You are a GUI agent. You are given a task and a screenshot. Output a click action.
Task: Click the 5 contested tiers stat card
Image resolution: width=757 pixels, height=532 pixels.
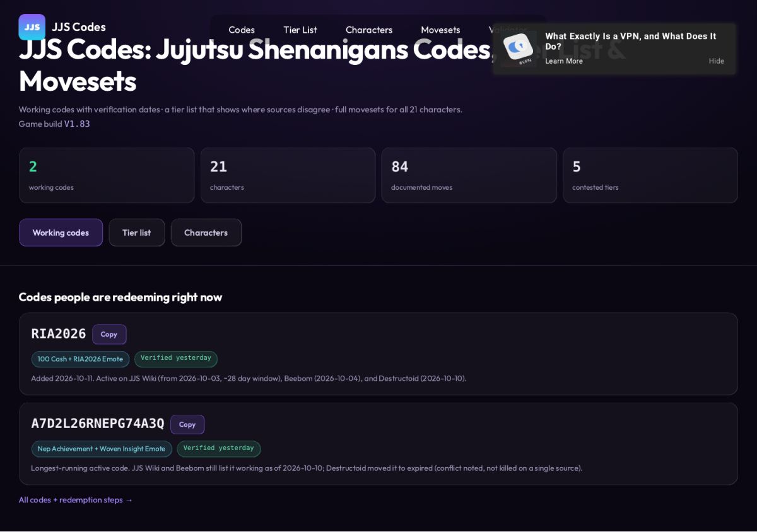[650, 175]
